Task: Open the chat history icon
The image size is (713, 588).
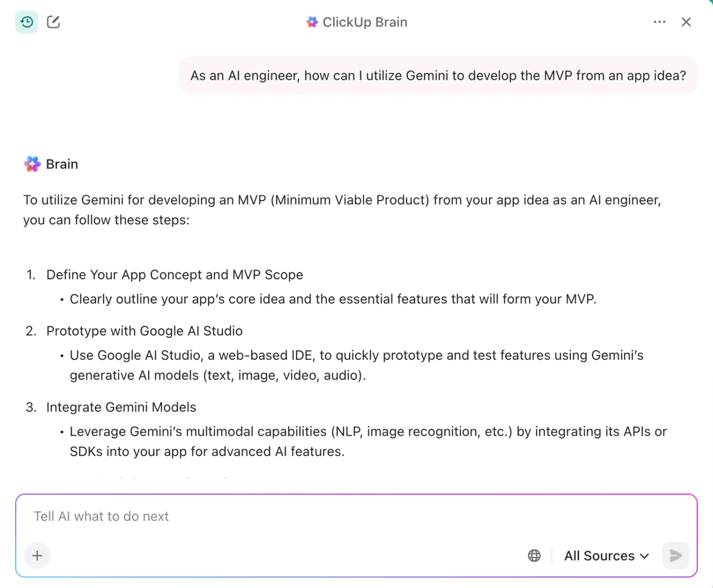Action: click(26, 22)
